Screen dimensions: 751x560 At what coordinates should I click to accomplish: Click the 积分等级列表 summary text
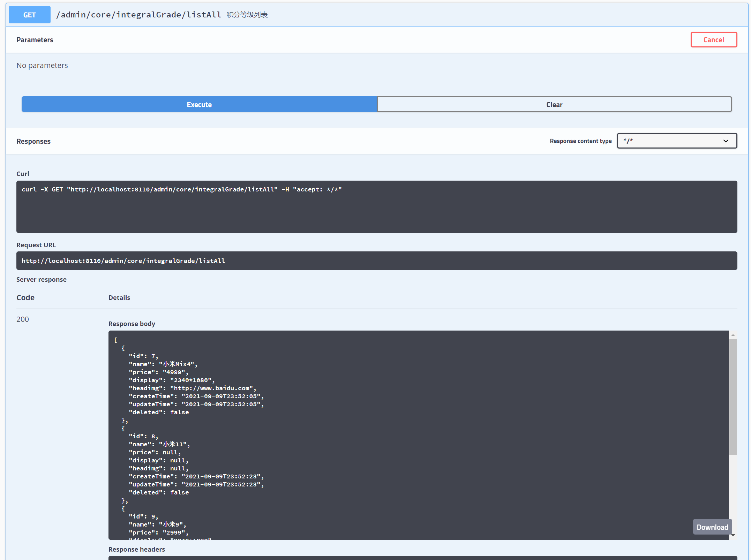(x=247, y=15)
